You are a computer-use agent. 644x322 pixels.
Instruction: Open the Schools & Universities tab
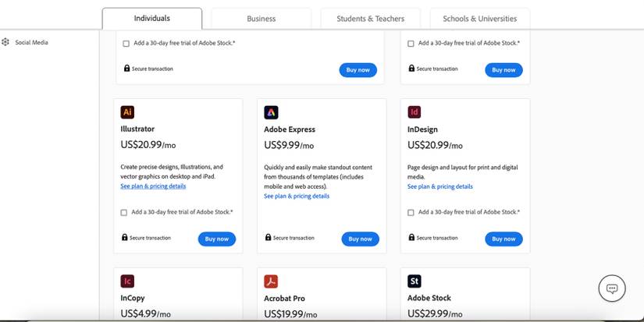[479, 19]
